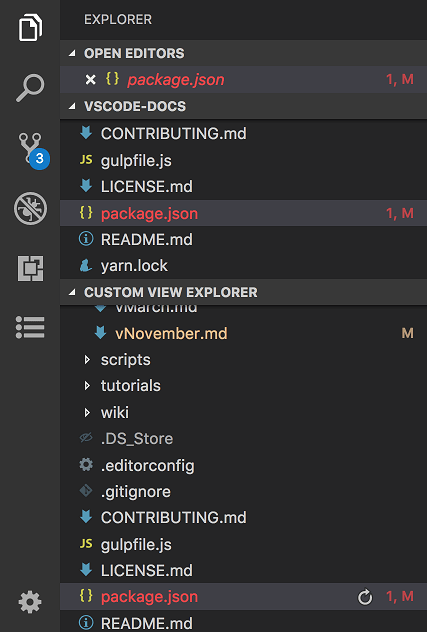
Task: Open the Extensions view in activity bar
Action: pos(30,268)
